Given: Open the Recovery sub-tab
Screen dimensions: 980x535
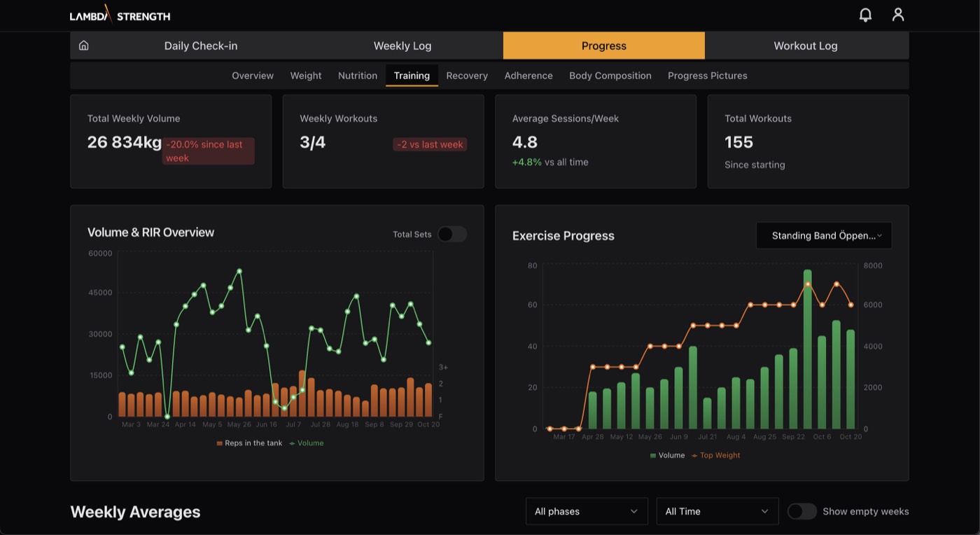Looking at the screenshot, I should point(467,76).
